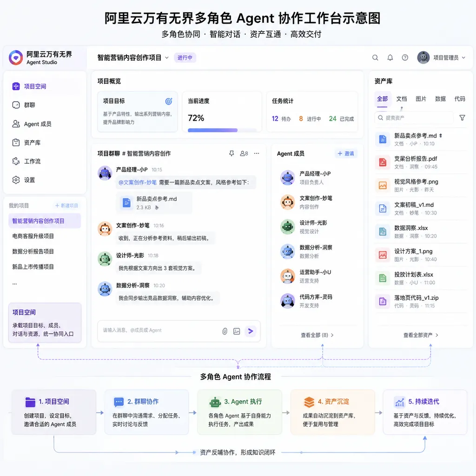The image size is (476, 476).
Task: Open 新品上市传播项目 in my projects
Action: pyautogui.click(x=33, y=267)
